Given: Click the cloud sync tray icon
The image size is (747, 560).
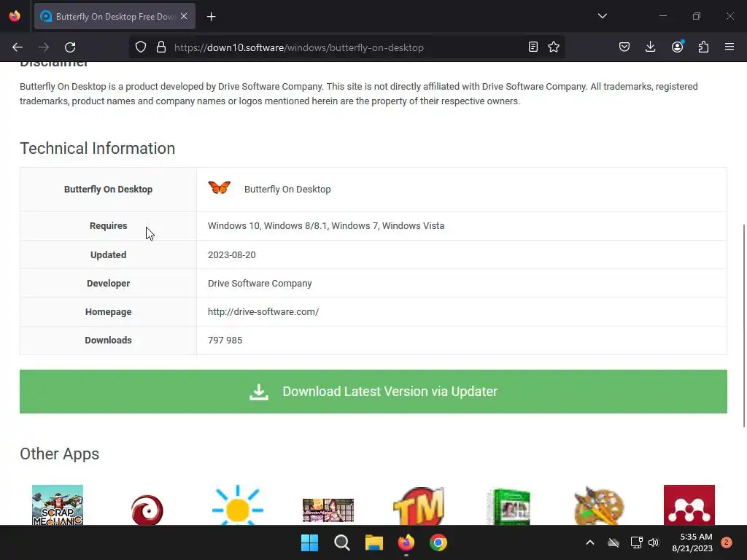Looking at the screenshot, I should point(614,542).
